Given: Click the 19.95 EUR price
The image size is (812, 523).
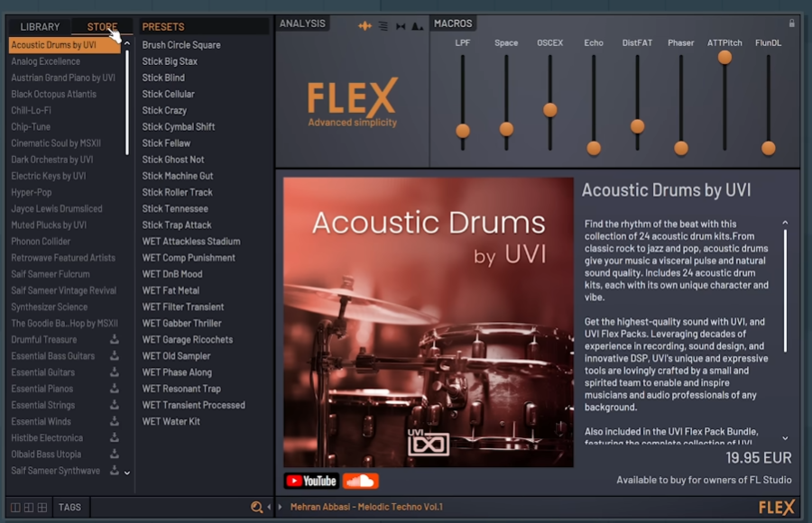Looking at the screenshot, I should coord(758,458).
